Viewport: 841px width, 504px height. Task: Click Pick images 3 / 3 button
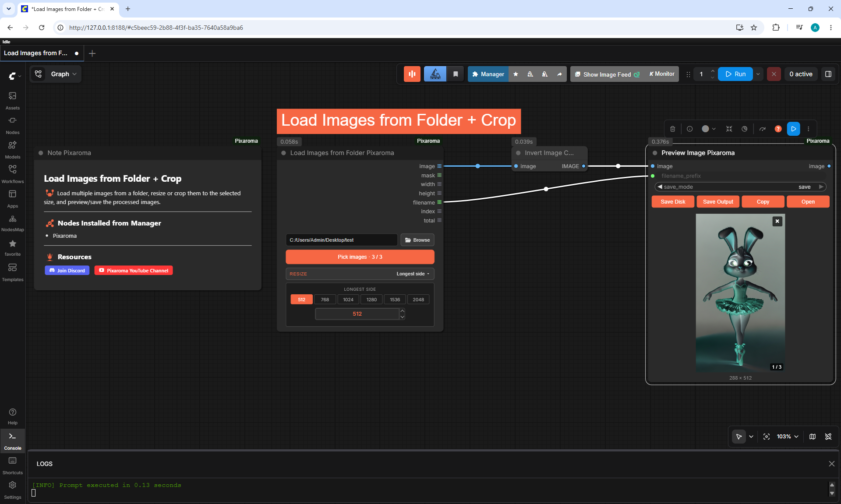click(360, 257)
